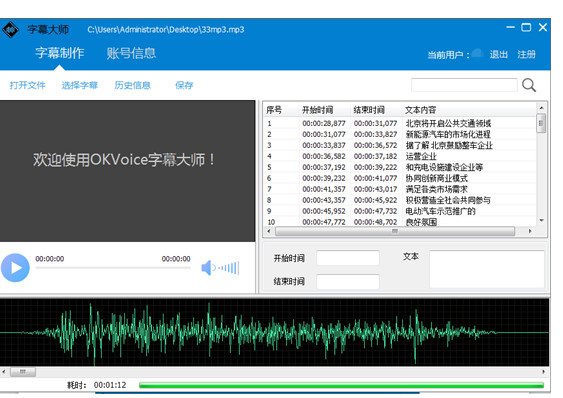
Task: Click the OKVoice app logo icon
Action: coord(10,29)
